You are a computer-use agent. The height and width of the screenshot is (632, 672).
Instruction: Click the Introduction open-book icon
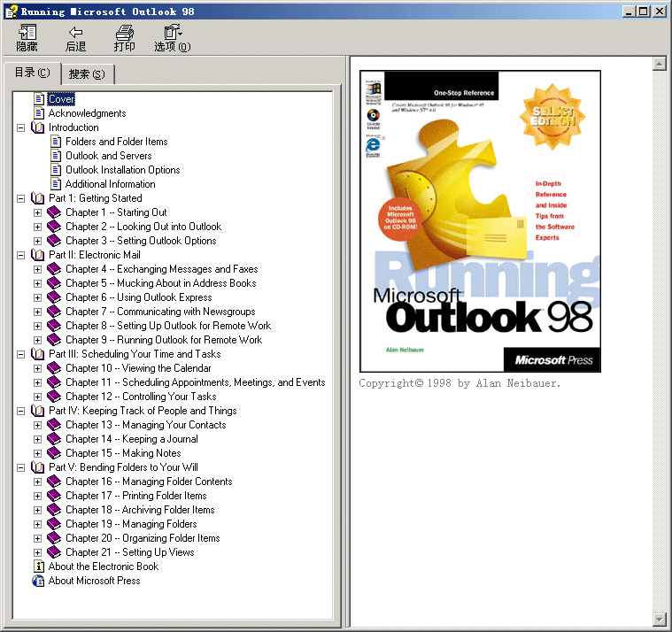click(x=38, y=127)
